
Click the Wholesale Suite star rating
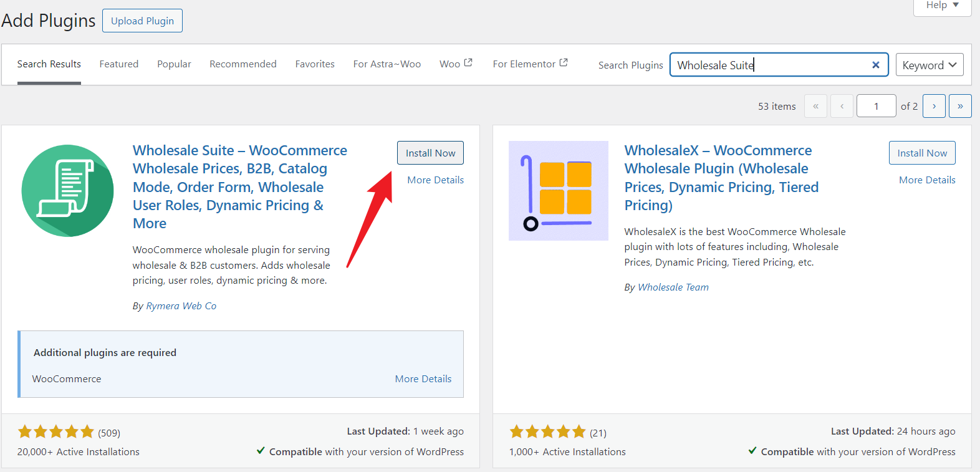[56, 431]
